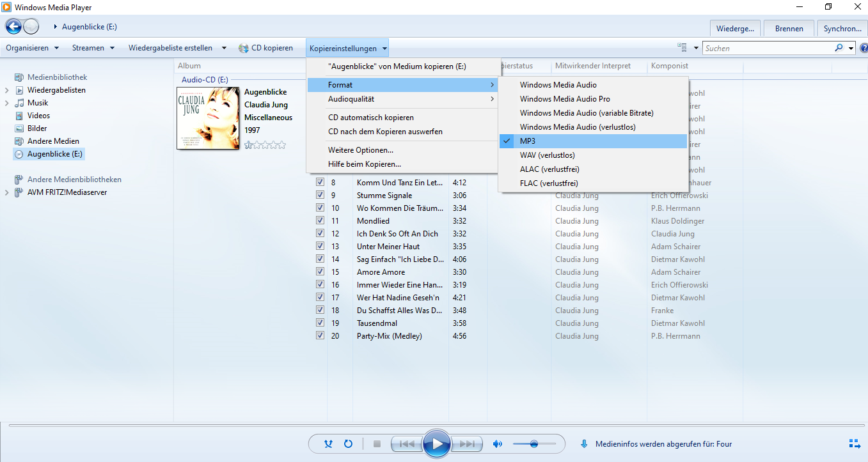Uncheck track 19 Tausendmal

[320, 323]
